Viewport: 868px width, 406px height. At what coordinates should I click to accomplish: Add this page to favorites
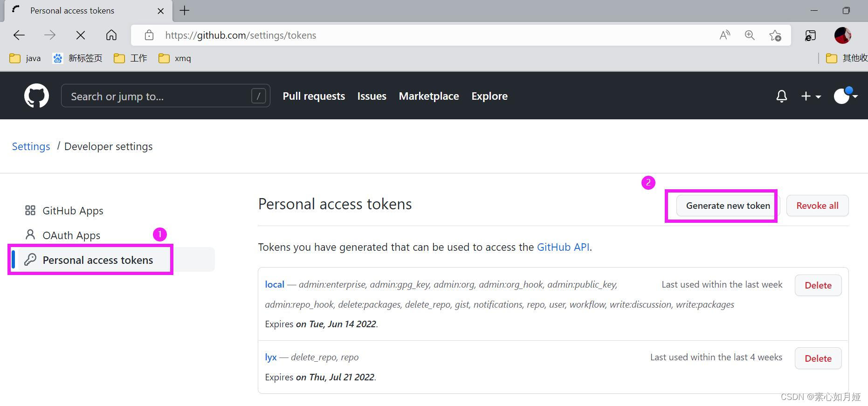(x=775, y=35)
